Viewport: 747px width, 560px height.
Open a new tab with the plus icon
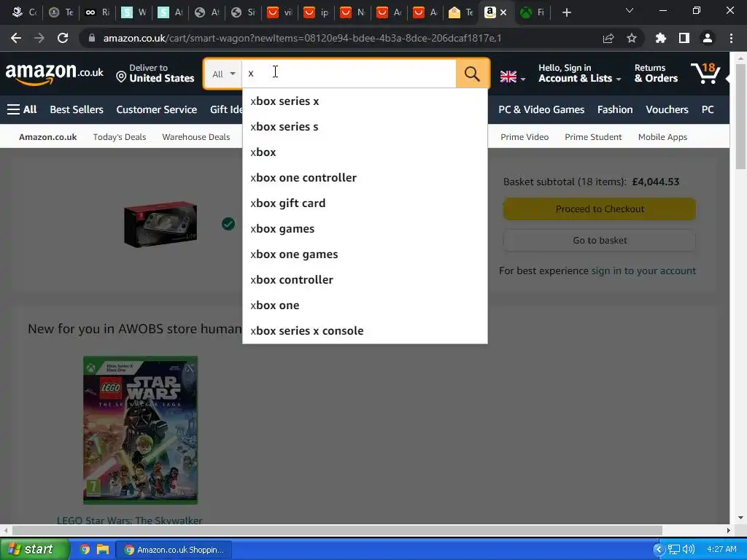566,12
